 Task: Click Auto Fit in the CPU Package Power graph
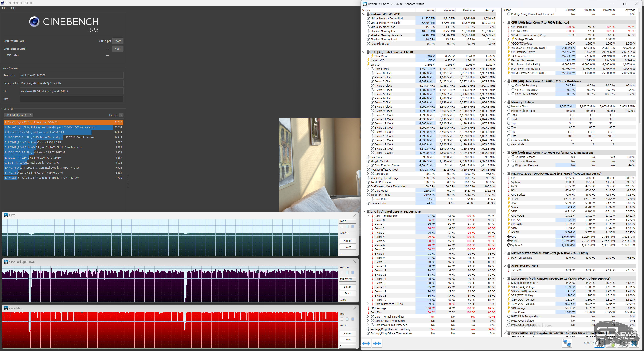(x=347, y=287)
